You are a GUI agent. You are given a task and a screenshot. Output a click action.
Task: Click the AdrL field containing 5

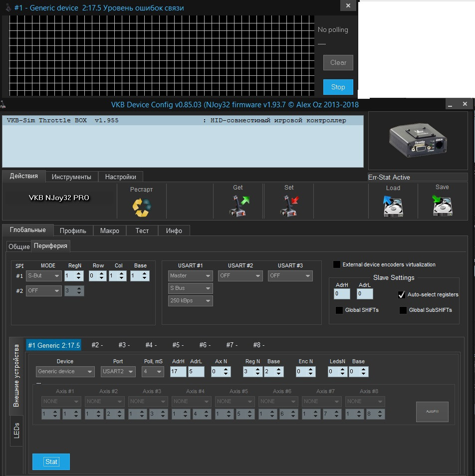pyautogui.click(x=196, y=372)
